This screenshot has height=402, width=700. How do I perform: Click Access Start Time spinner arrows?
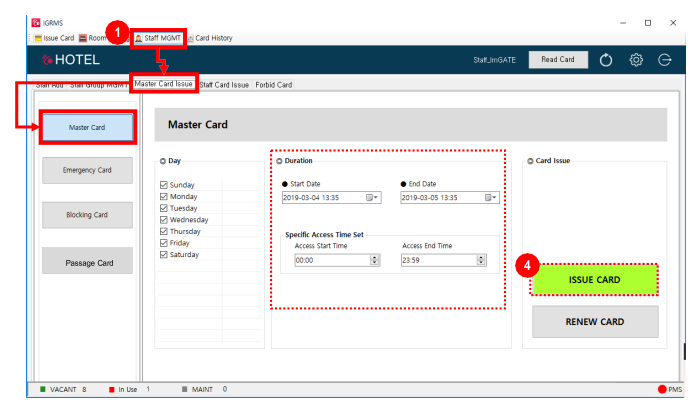375,260
